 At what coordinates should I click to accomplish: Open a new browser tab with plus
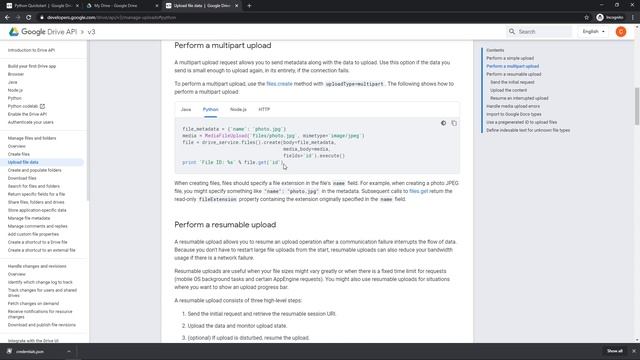tap(249, 6)
